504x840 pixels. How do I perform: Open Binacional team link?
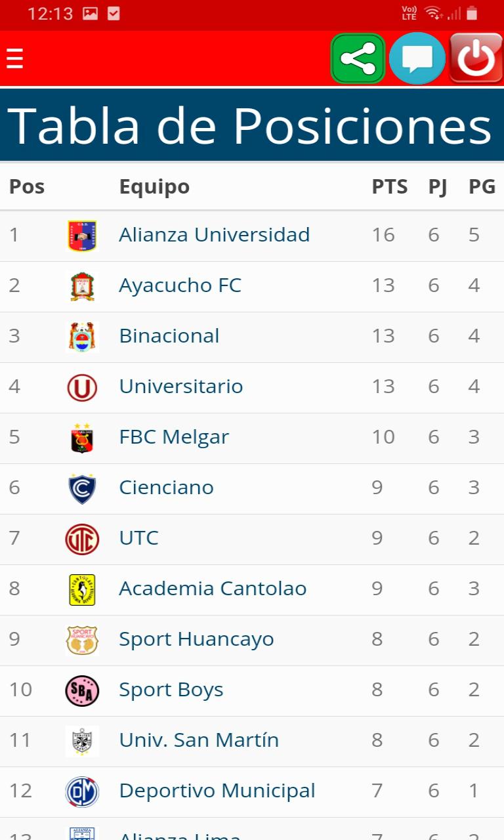coord(169,336)
